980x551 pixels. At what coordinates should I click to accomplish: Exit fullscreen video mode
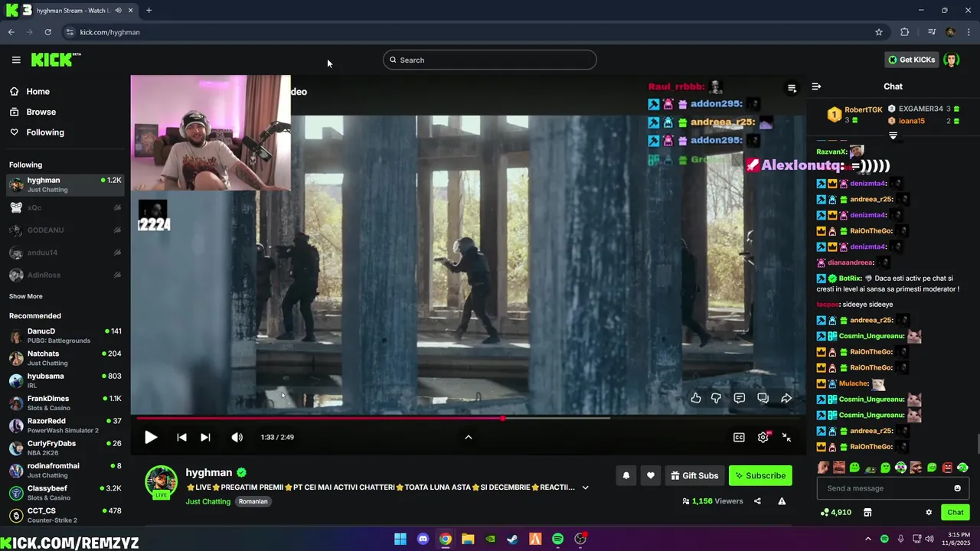click(786, 437)
